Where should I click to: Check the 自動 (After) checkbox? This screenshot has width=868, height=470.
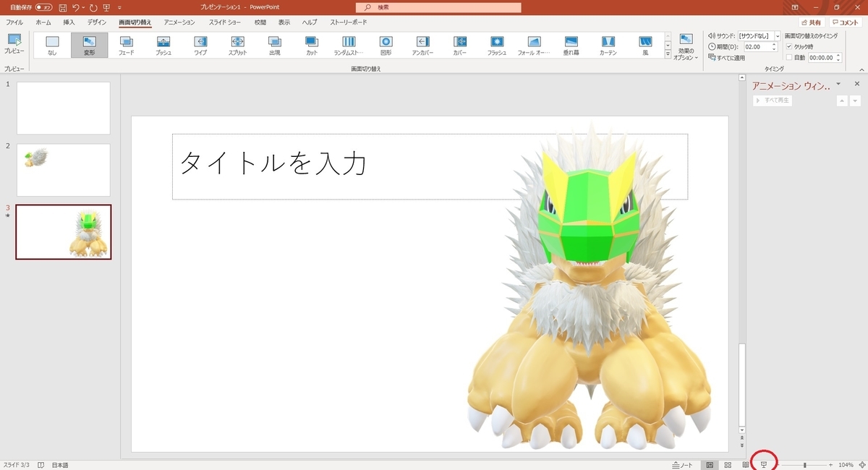(789, 57)
